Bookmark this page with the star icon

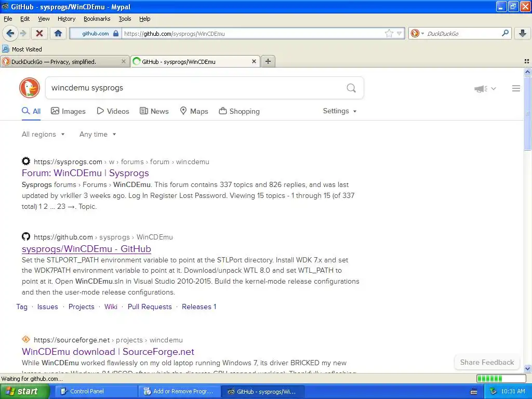tap(389, 33)
